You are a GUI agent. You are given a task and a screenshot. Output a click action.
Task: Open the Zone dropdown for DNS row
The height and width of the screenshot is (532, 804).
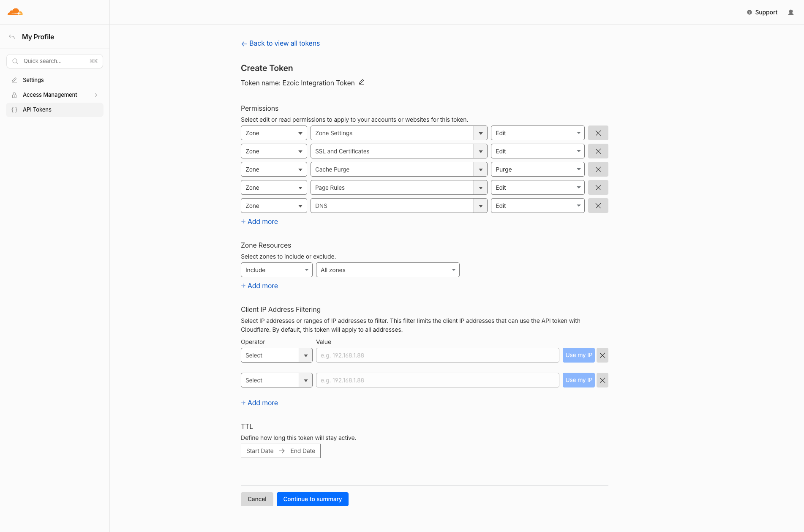[x=274, y=206]
